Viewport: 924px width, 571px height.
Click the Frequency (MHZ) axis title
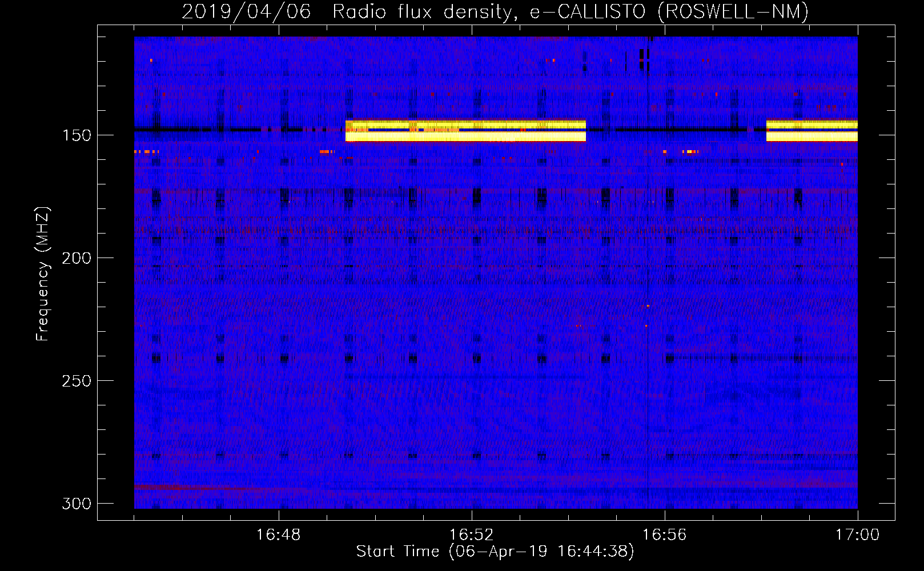43,274
